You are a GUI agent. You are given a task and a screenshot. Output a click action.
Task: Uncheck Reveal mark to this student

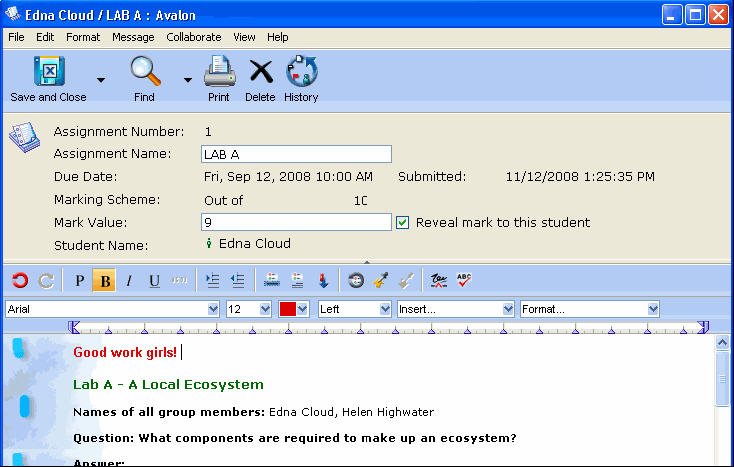[x=403, y=223]
